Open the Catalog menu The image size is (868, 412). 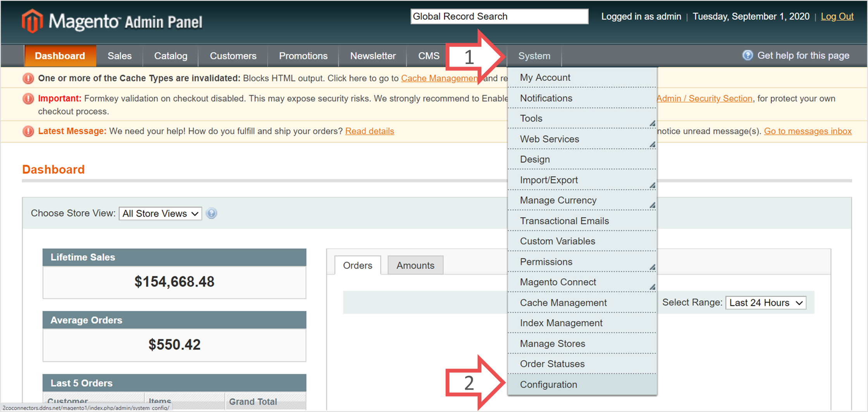[x=171, y=56]
